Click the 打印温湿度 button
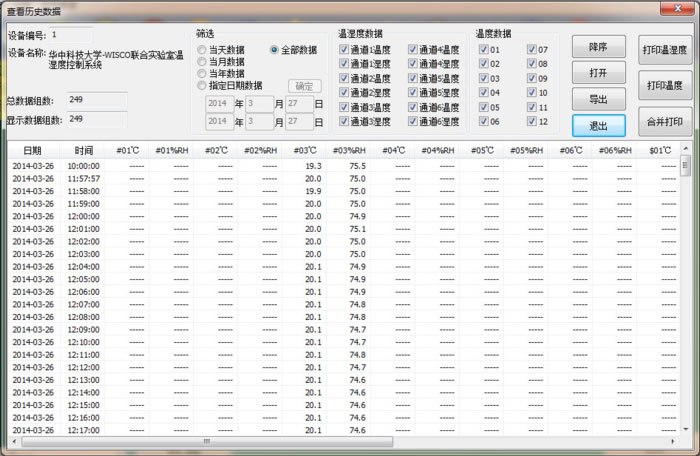This screenshot has height=456, width=700. coord(665,48)
